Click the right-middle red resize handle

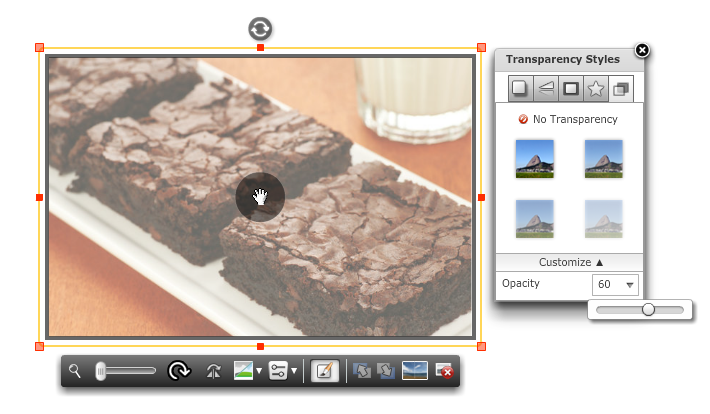[x=481, y=197]
